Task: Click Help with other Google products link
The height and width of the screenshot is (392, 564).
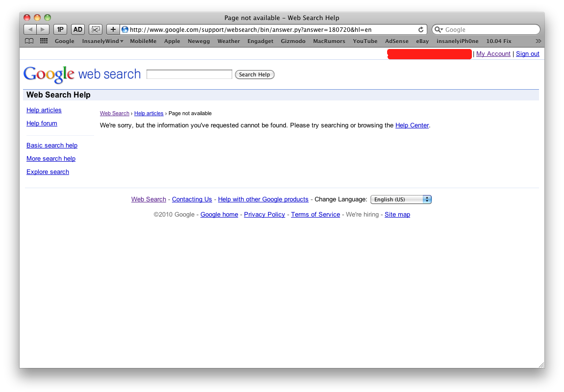Action: point(263,199)
